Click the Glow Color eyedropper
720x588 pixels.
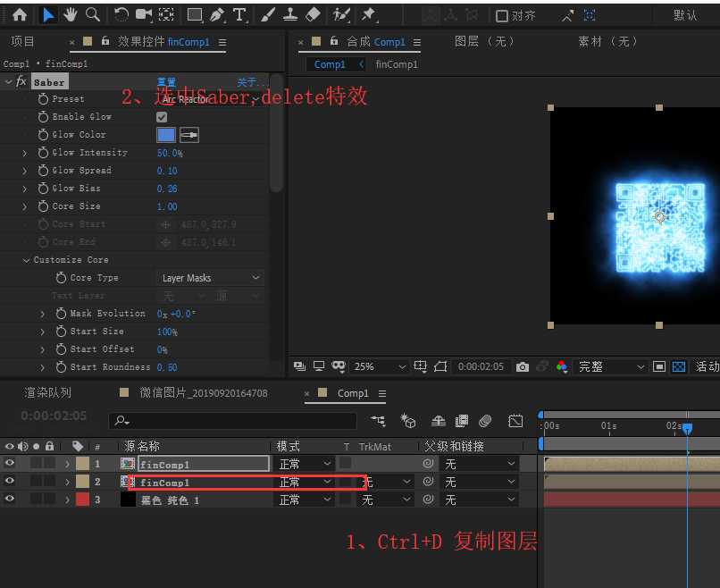189,135
